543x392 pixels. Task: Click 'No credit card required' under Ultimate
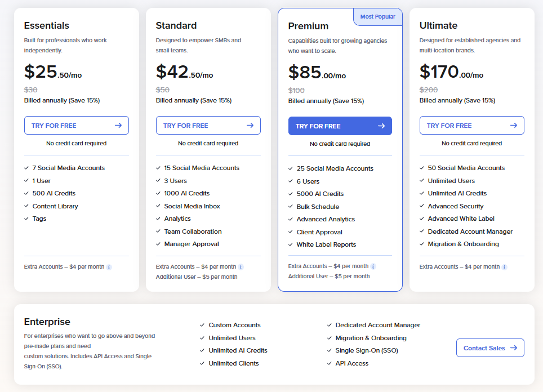471,144
